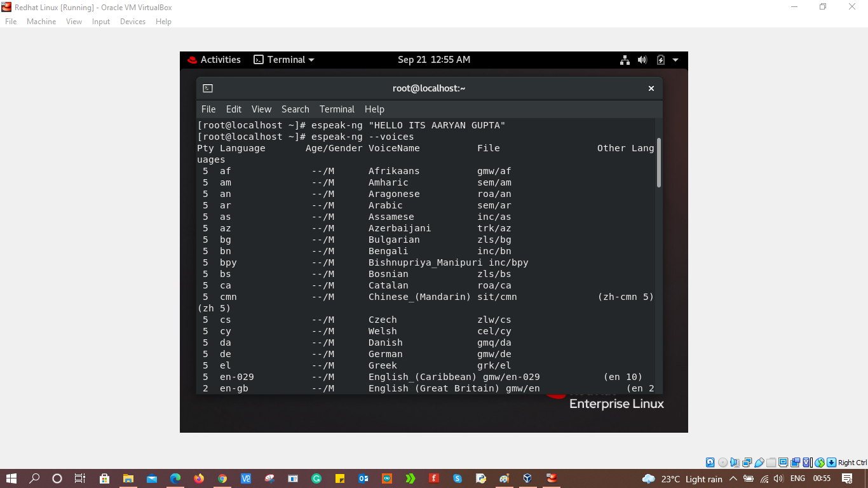Open the GNOME volume icon in top bar
This screenshot has width=868, height=488.
[642, 60]
